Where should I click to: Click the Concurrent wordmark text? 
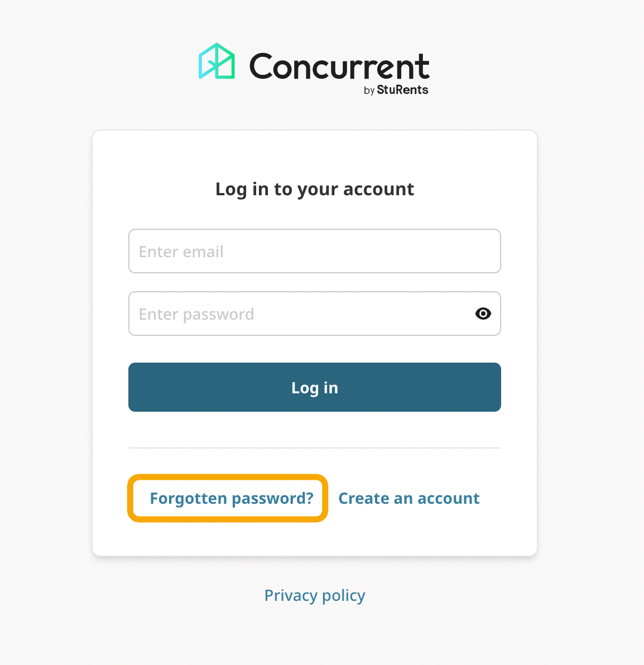click(339, 66)
